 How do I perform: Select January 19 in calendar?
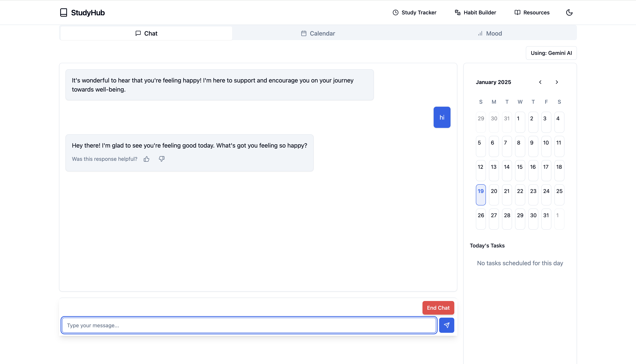click(480, 195)
